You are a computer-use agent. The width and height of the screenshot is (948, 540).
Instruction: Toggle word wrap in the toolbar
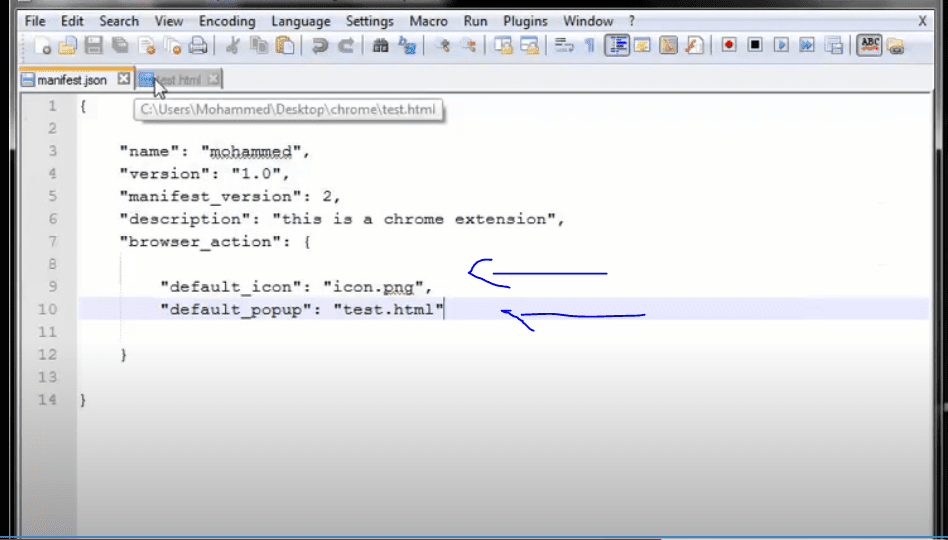pyautogui.click(x=564, y=45)
